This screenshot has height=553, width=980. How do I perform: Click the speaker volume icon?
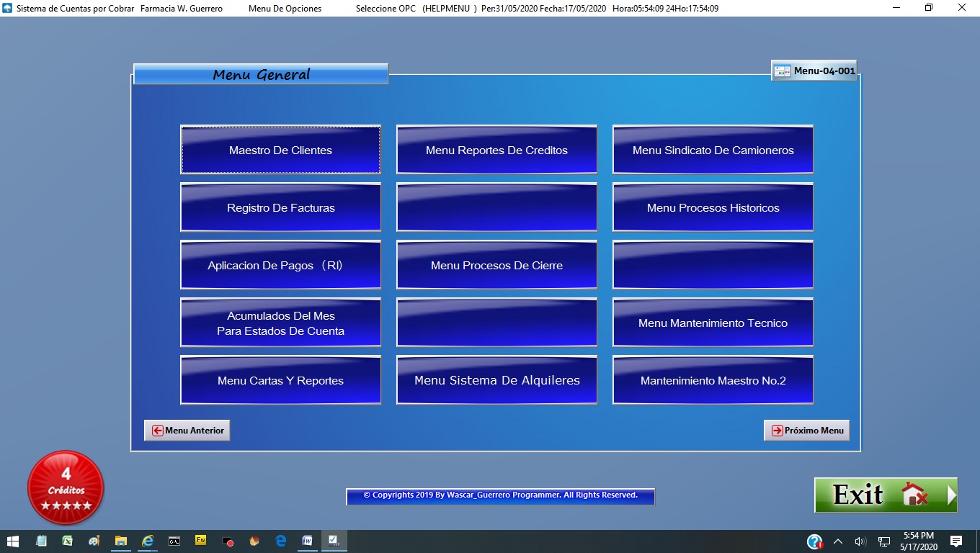pos(860,541)
